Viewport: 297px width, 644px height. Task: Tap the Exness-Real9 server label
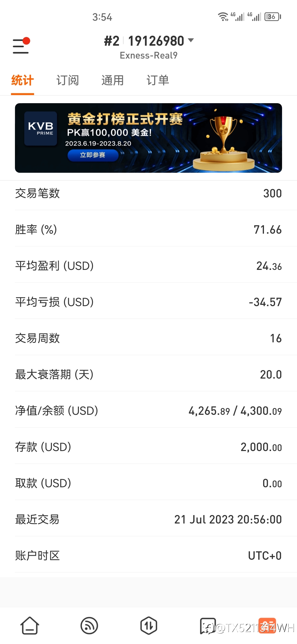click(149, 55)
